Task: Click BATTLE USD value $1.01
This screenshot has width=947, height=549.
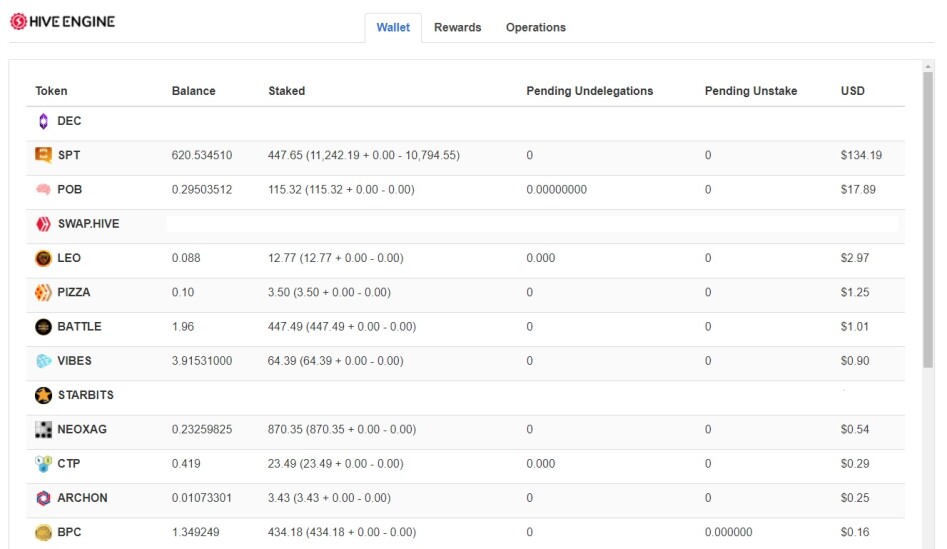Action: pos(855,327)
